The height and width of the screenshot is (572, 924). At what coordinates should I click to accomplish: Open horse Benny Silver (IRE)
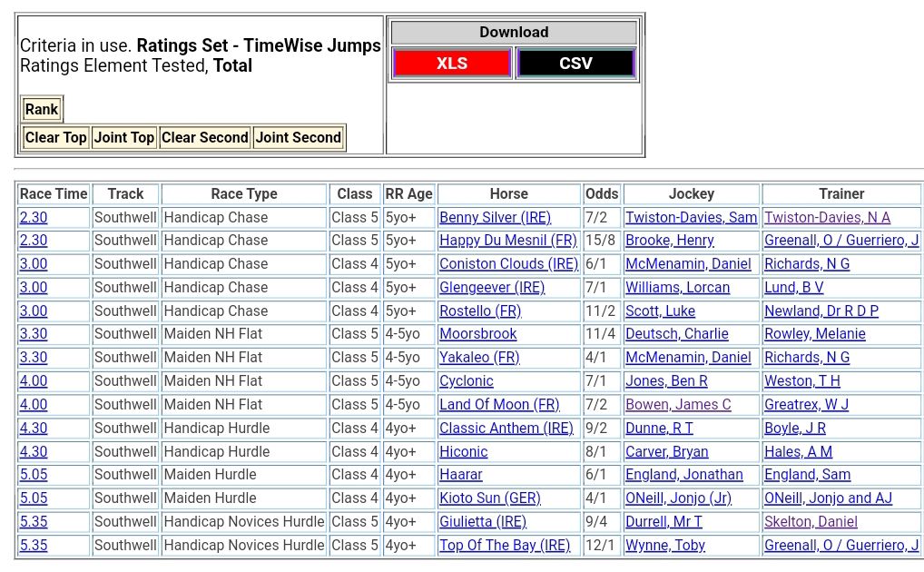click(495, 218)
